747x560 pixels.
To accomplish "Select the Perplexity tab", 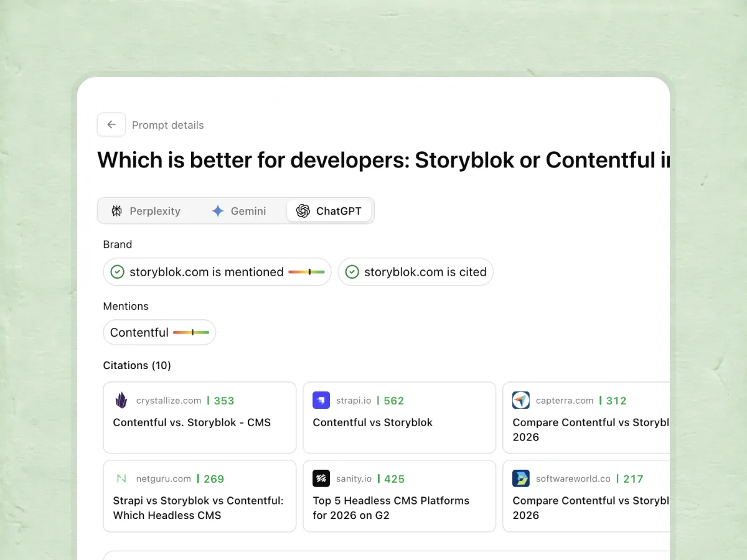I will (146, 211).
